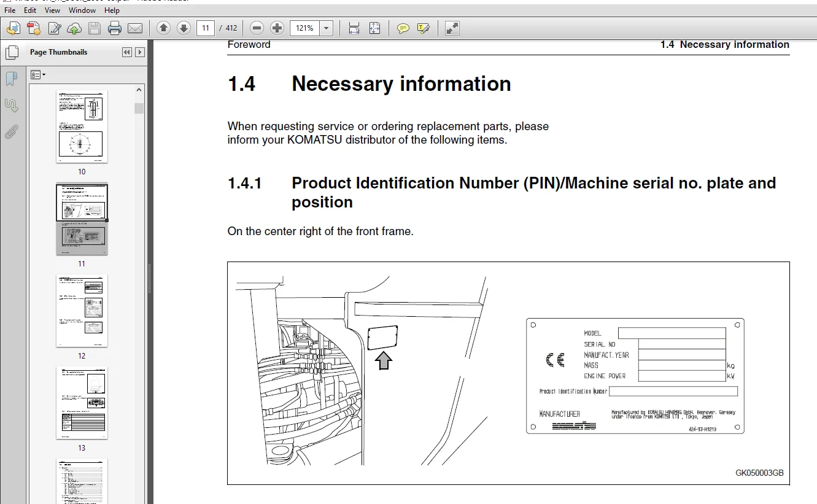Image resolution: width=817 pixels, height=504 pixels.
Task: Open the View menu
Action: [x=53, y=10]
